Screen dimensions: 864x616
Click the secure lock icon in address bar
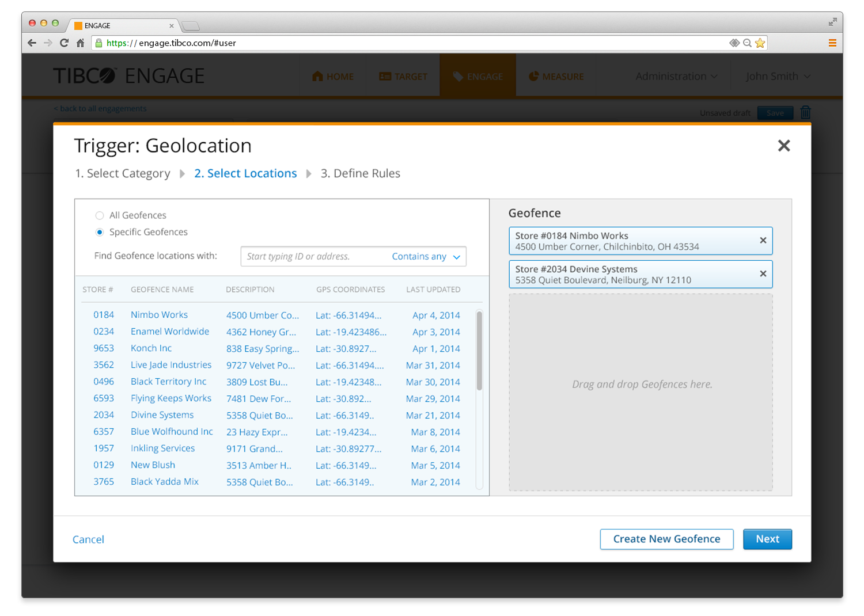tap(98, 43)
